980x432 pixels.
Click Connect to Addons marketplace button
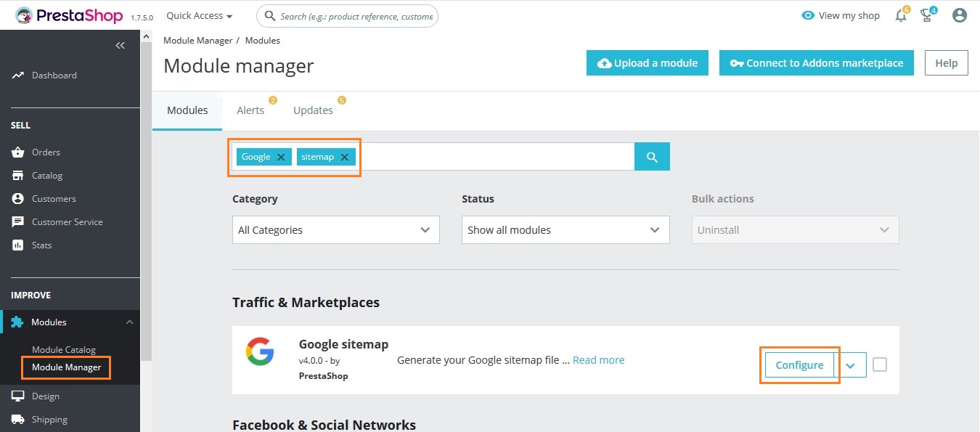coord(817,63)
